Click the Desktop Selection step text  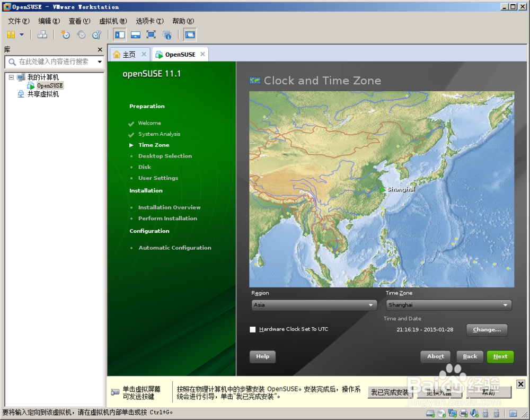(165, 156)
